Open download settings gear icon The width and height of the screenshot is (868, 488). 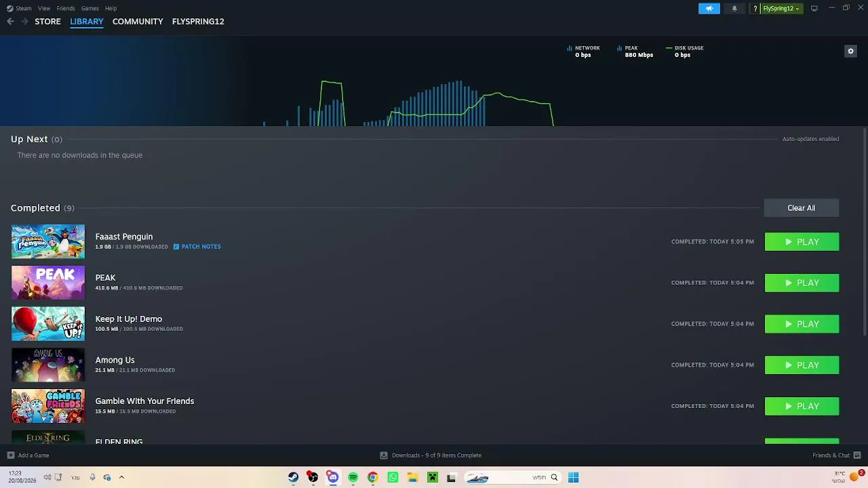(850, 51)
